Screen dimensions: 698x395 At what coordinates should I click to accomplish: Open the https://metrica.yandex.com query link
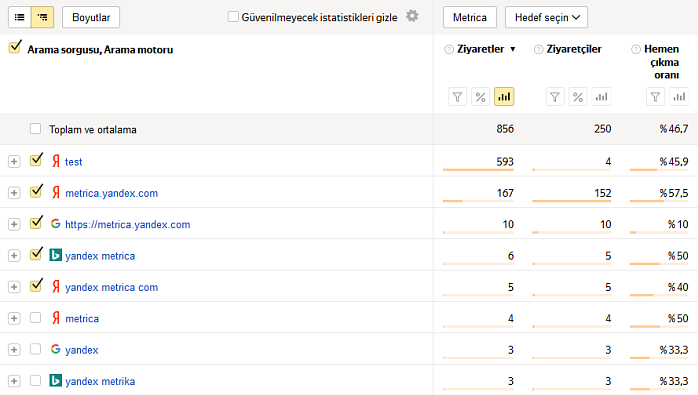click(128, 224)
